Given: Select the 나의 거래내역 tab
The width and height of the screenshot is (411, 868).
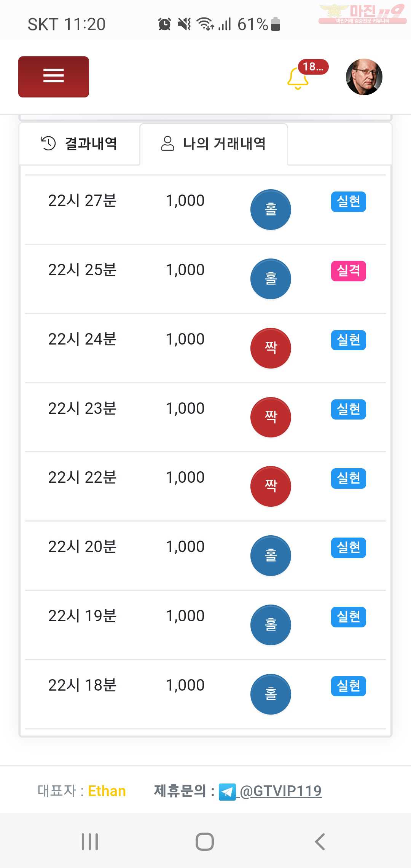Looking at the screenshot, I should click(213, 144).
